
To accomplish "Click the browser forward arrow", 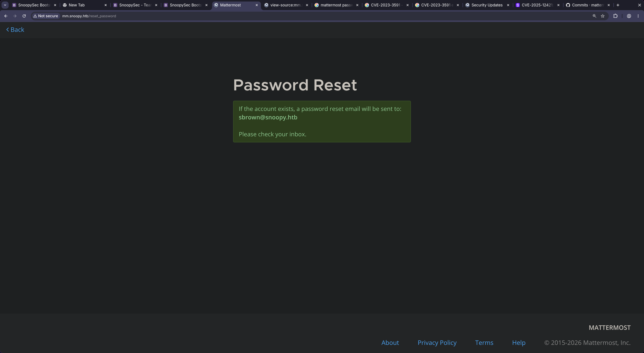I will tap(15, 16).
